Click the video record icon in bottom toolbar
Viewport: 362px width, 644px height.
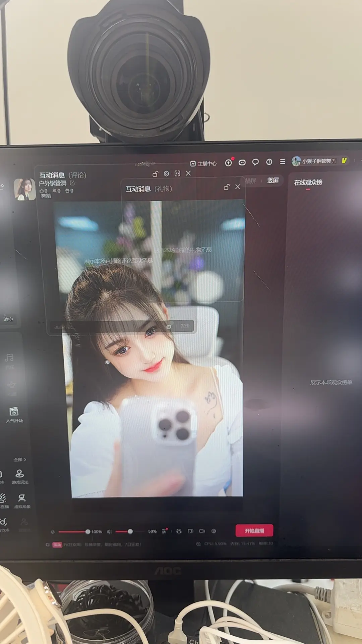click(x=202, y=531)
